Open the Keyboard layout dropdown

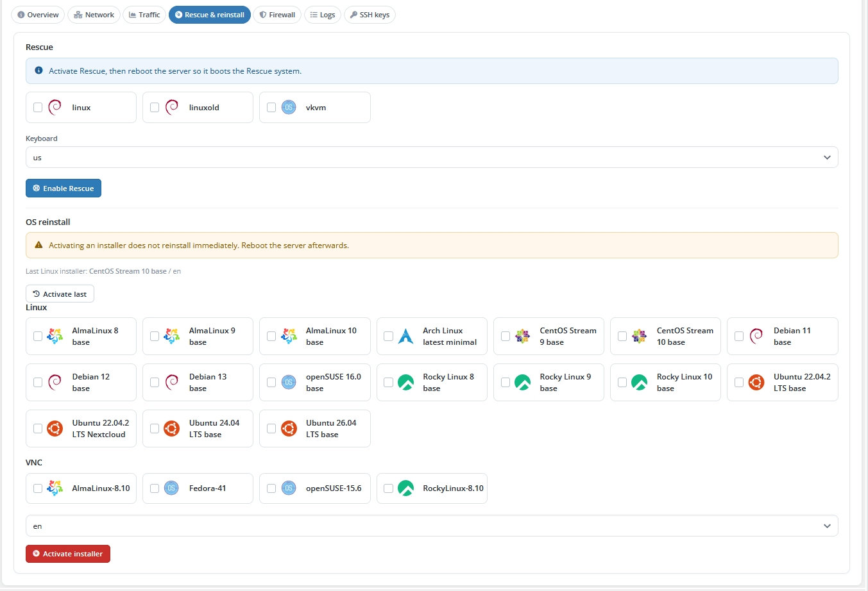click(432, 157)
